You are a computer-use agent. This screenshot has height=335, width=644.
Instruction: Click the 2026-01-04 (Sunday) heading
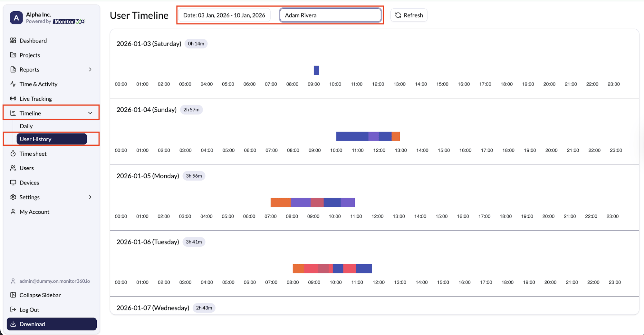click(147, 110)
